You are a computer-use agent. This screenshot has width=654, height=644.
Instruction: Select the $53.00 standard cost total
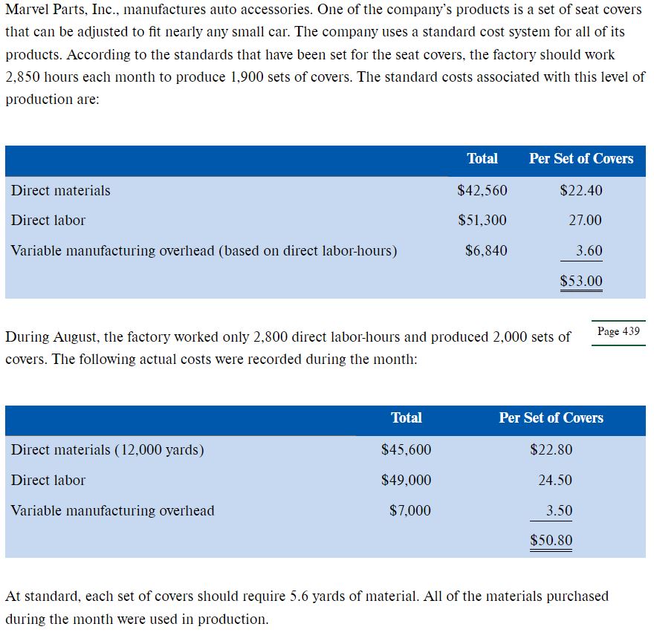(x=581, y=281)
